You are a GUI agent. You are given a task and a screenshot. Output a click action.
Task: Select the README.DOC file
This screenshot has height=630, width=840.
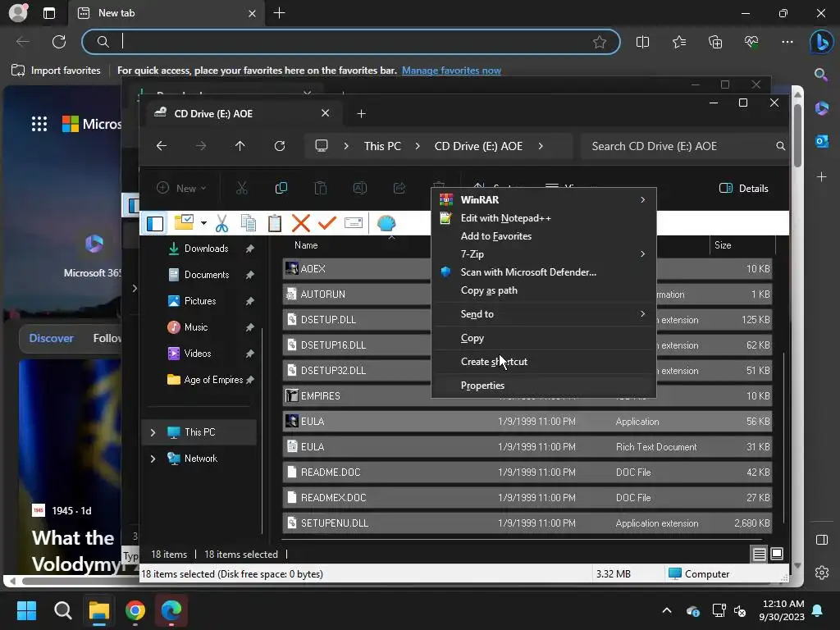[527, 472]
